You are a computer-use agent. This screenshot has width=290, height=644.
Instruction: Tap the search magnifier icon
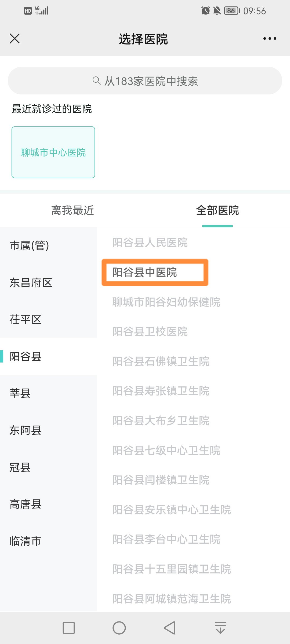[x=96, y=80]
